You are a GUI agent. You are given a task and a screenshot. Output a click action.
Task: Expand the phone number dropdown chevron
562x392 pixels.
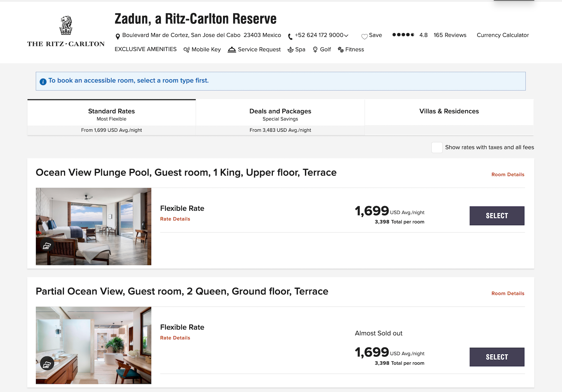[x=346, y=35]
